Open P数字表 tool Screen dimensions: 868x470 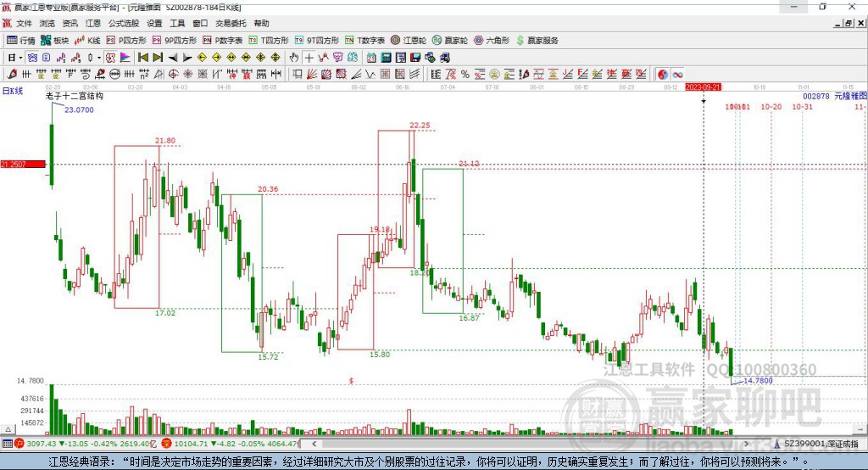click(223, 41)
